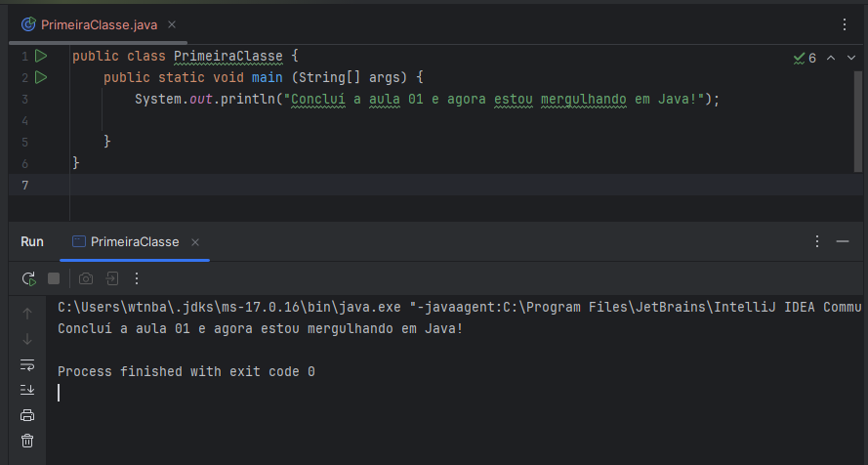868x465 pixels.
Task: Go to next highlighted problem arrow
Action: [852, 58]
